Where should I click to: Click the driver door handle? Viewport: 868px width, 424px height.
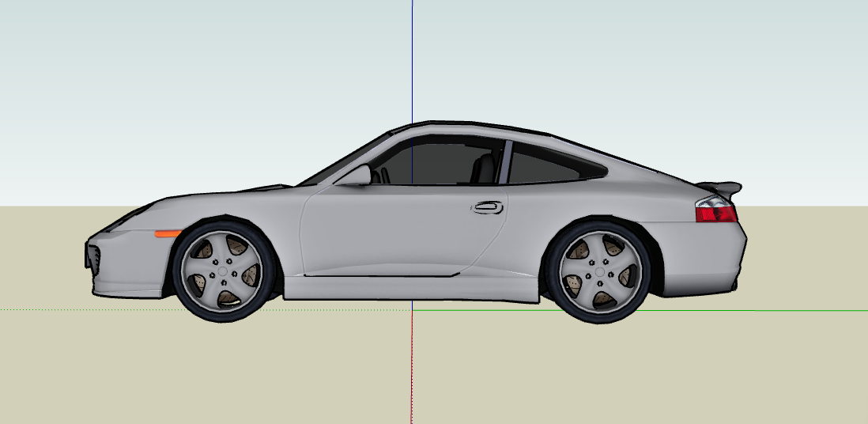click(x=488, y=207)
